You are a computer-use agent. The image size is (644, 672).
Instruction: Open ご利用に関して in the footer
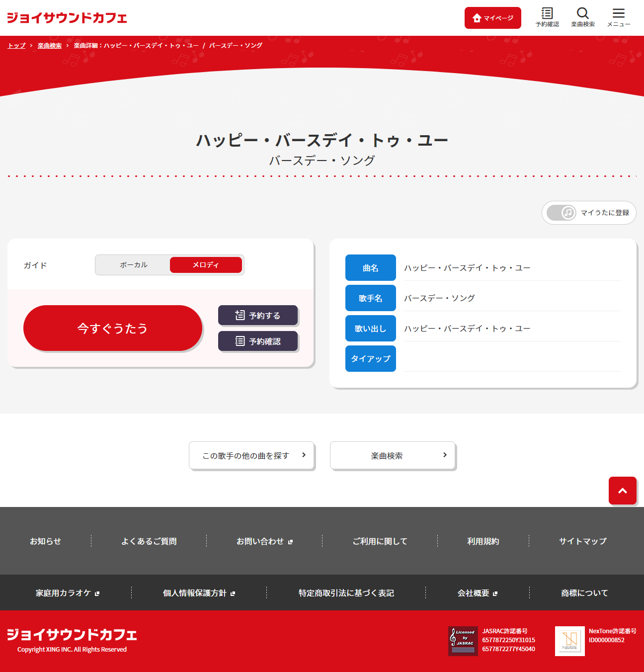click(380, 541)
